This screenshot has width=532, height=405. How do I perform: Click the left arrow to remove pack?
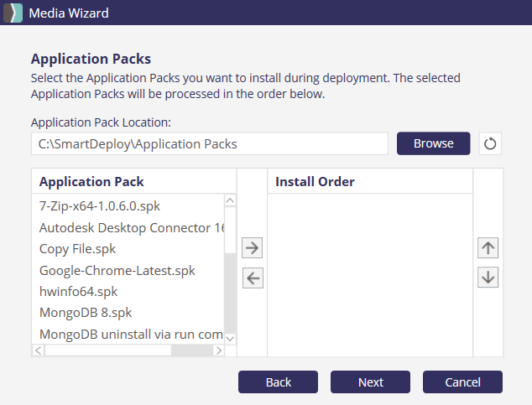(x=253, y=278)
